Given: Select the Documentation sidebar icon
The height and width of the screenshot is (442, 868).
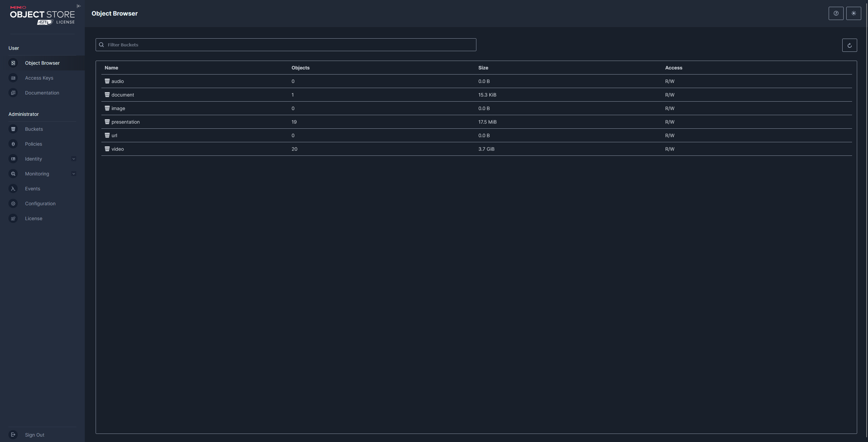Looking at the screenshot, I should tap(13, 93).
